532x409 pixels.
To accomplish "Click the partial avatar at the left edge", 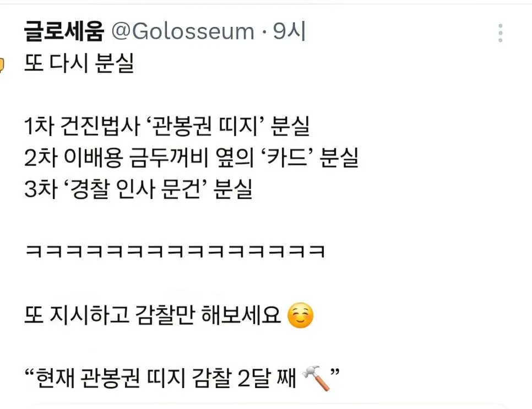I will [x=2, y=65].
